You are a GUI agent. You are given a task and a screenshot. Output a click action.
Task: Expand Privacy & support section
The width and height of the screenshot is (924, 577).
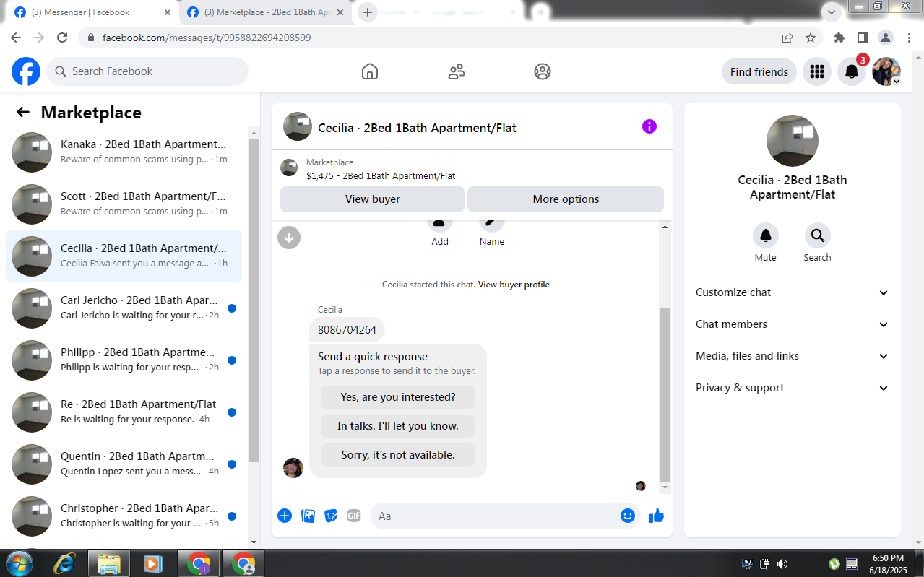(793, 388)
